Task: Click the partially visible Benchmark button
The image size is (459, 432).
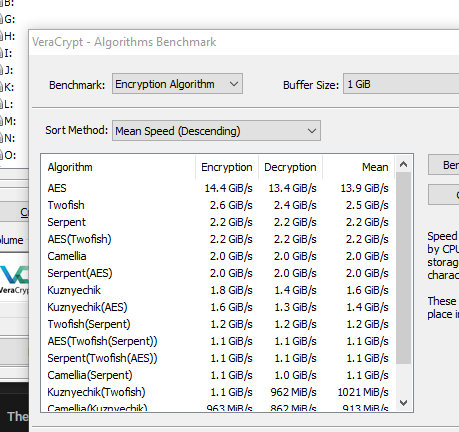Action: (x=444, y=165)
